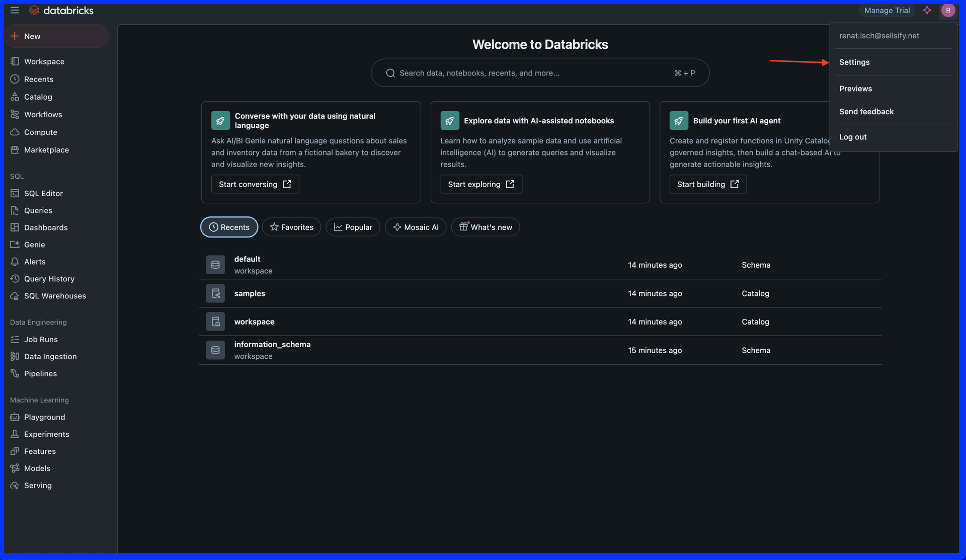The width and height of the screenshot is (966, 560).
Task: Click Start conversing in the Genie card
Action: (x=255, y=184)
